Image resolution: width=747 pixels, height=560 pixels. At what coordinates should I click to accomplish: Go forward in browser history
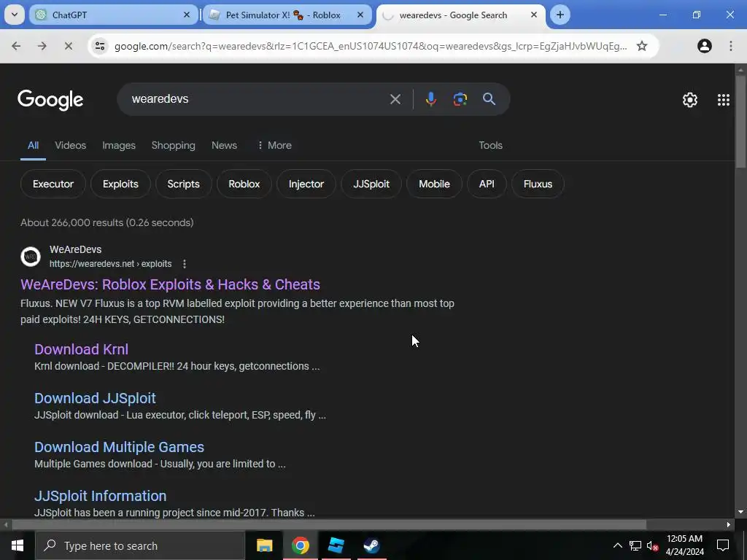[42, 46]
